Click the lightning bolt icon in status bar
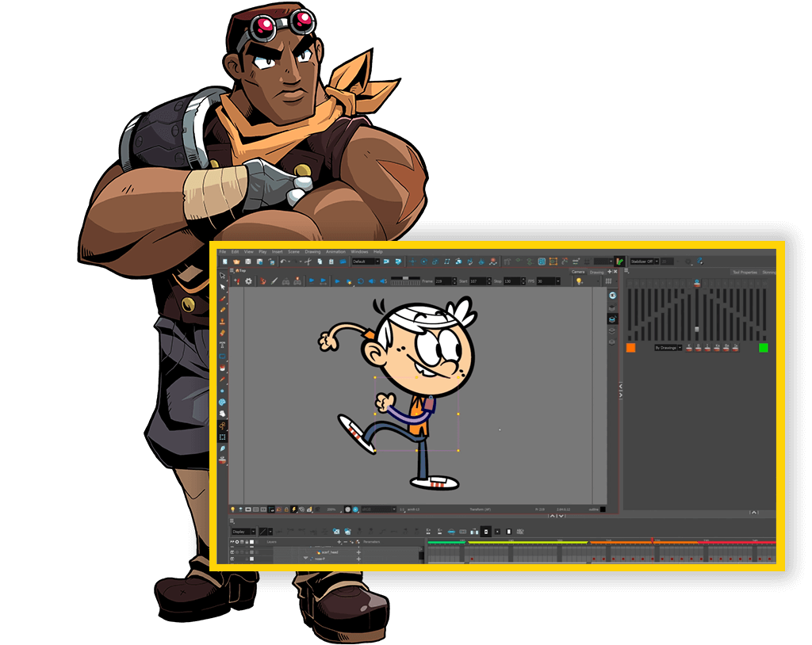This screenshot has height=645, width=812. (x=294, y=510)
